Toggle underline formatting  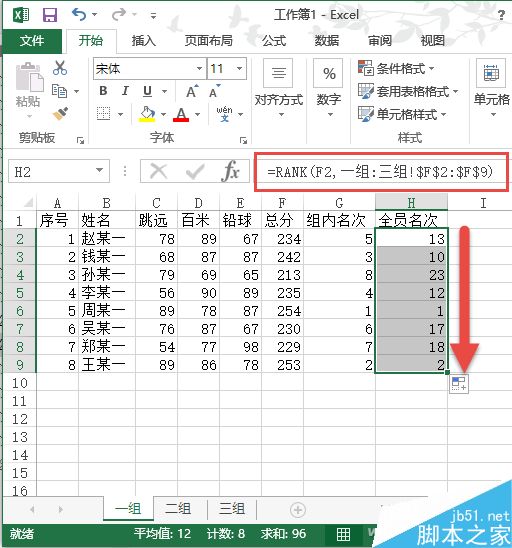point(147,91)
